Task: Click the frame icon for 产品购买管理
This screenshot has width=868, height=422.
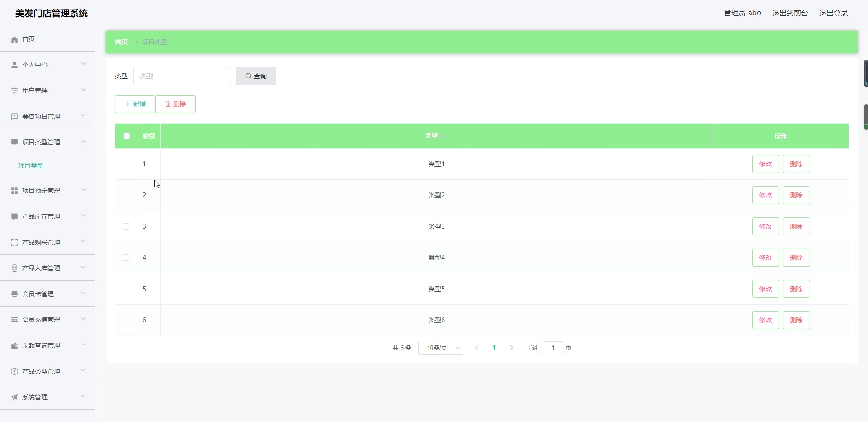Action: 14,242
